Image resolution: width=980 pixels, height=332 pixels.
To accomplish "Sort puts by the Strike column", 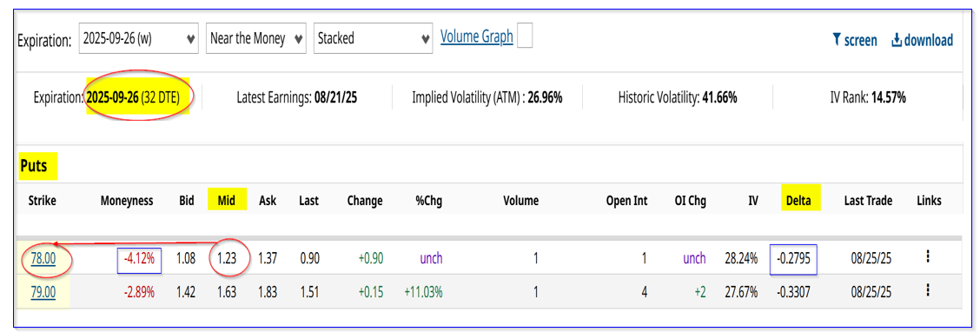I will [x=42, y=201].
